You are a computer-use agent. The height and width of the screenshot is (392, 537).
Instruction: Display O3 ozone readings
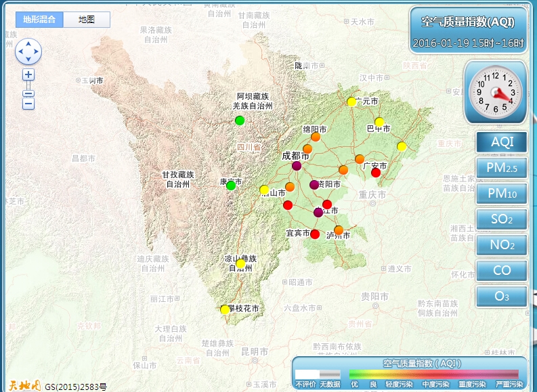pos(502,297)
